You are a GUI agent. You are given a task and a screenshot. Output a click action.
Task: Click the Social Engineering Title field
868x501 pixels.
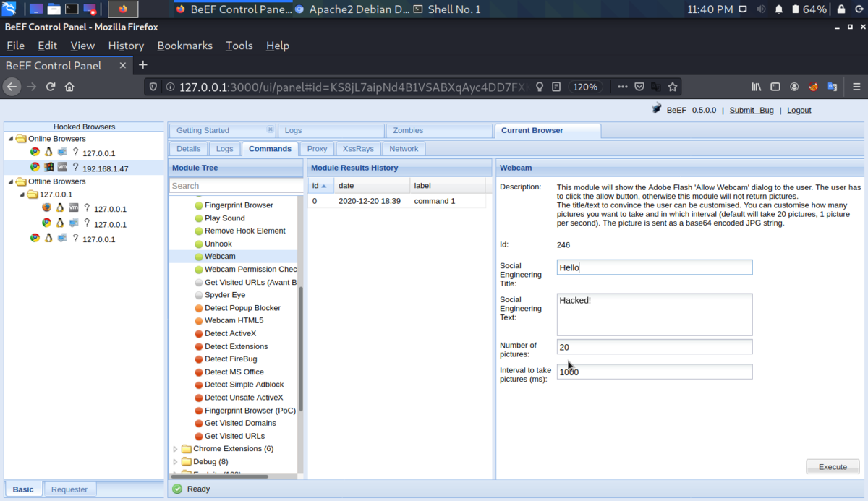click(x=655, y=267)
